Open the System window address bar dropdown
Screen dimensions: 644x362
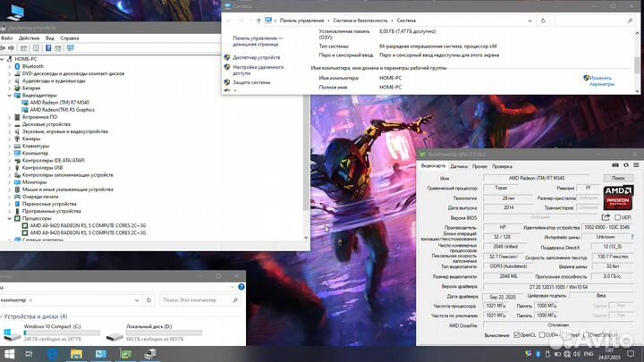(530, 21)
